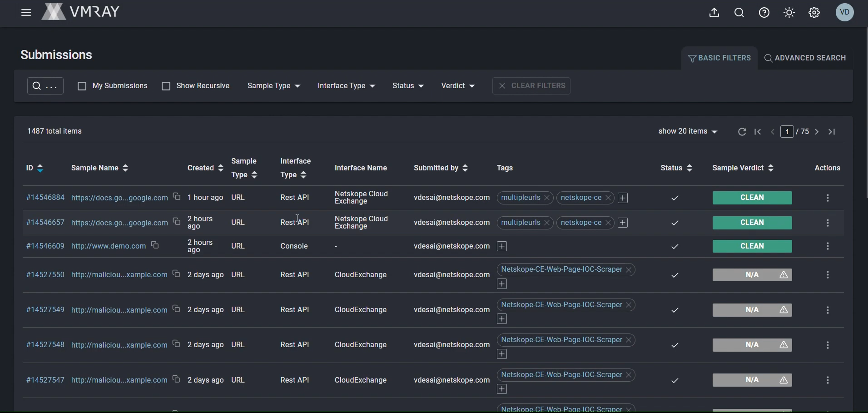Copy sample name of submission #14546657

click(177, 222)
